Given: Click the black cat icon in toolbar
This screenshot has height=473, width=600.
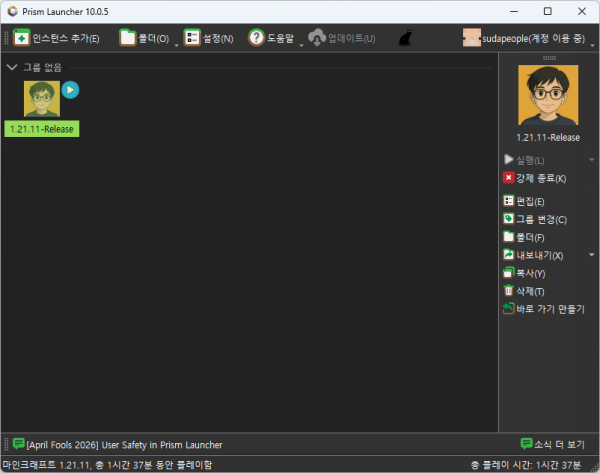Looking at the screenshot, I should tap(406, 38).
